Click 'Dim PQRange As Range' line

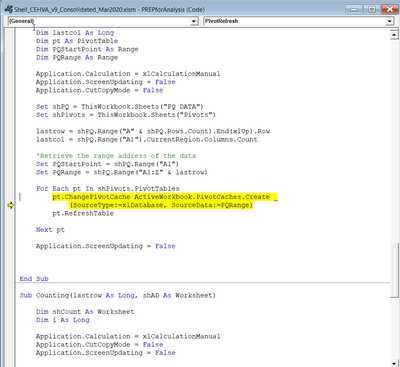pyautogui.click(x=77, y=58)
